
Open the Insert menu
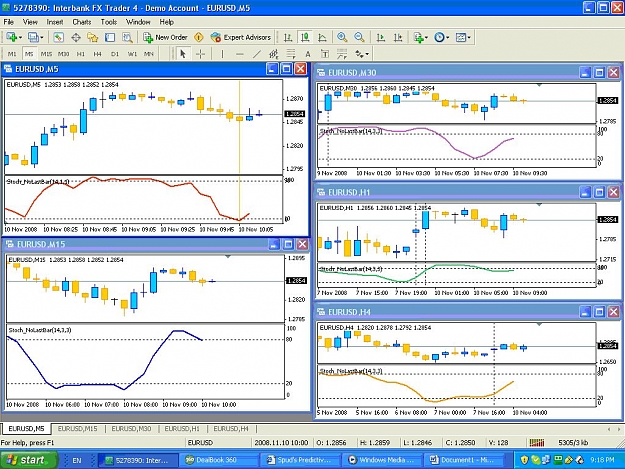point(55,22)
